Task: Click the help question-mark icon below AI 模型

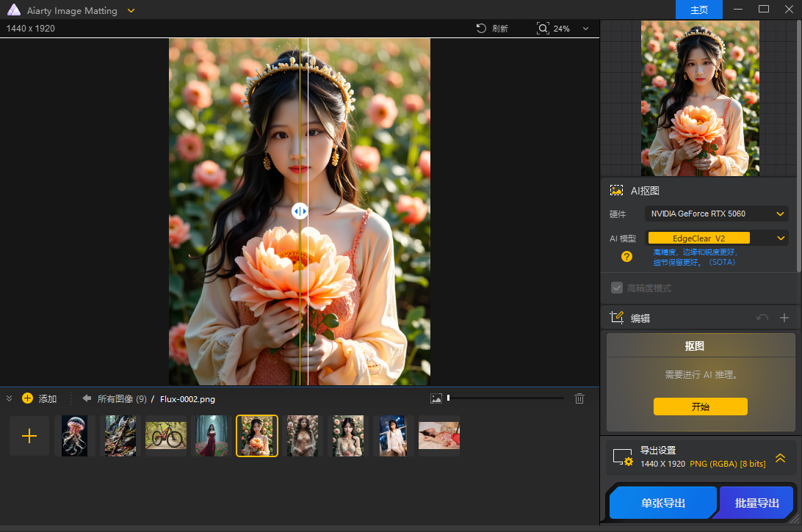Action: coord(626,257)
